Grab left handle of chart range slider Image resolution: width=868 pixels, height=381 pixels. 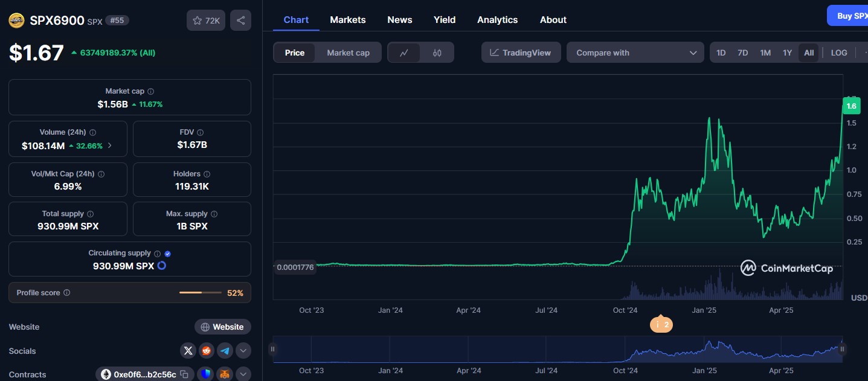point(273,349)
